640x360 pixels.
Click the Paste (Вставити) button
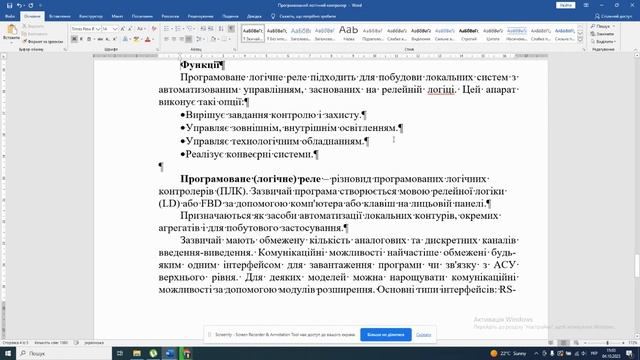click(x=11, y=33)
